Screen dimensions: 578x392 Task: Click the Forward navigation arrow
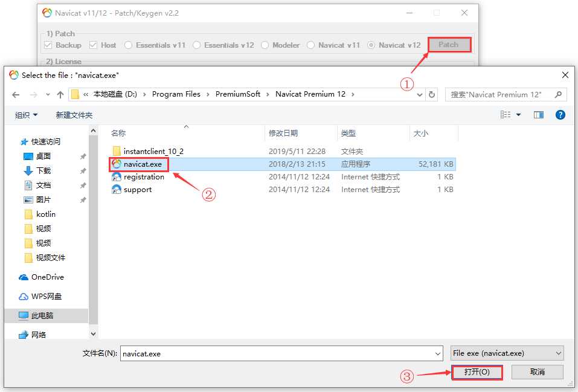pos(34,95)
